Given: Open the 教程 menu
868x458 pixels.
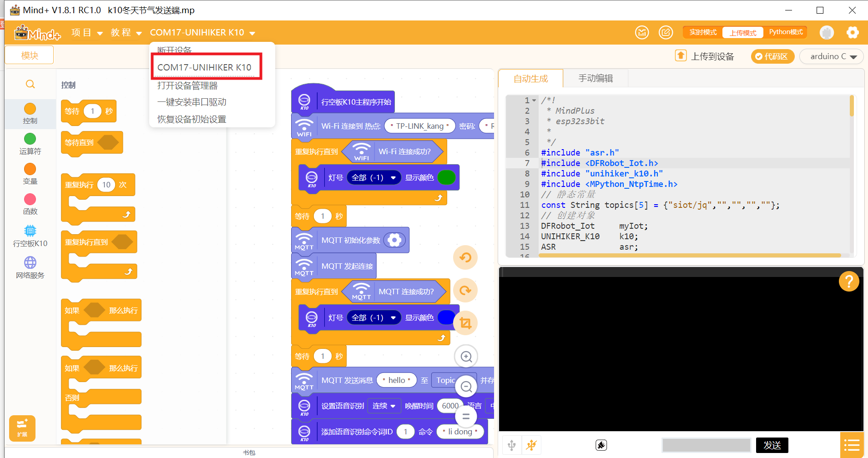Looking at the screenshot, I should 126,32.
